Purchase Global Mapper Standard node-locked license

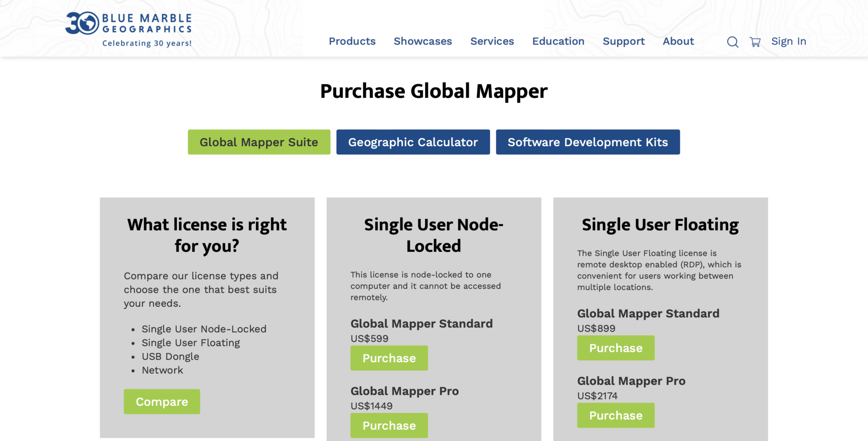point(389,358)
